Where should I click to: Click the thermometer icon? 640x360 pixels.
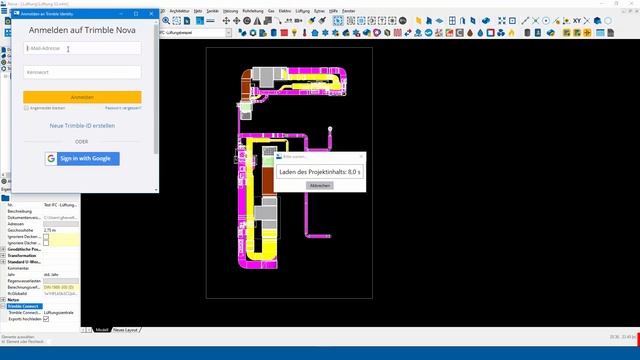(304, 33)
